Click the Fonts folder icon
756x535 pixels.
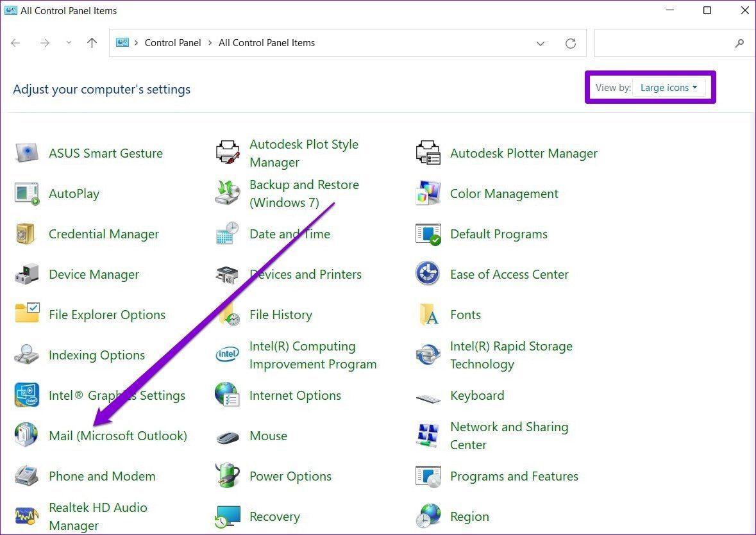(x=428, y=315)
